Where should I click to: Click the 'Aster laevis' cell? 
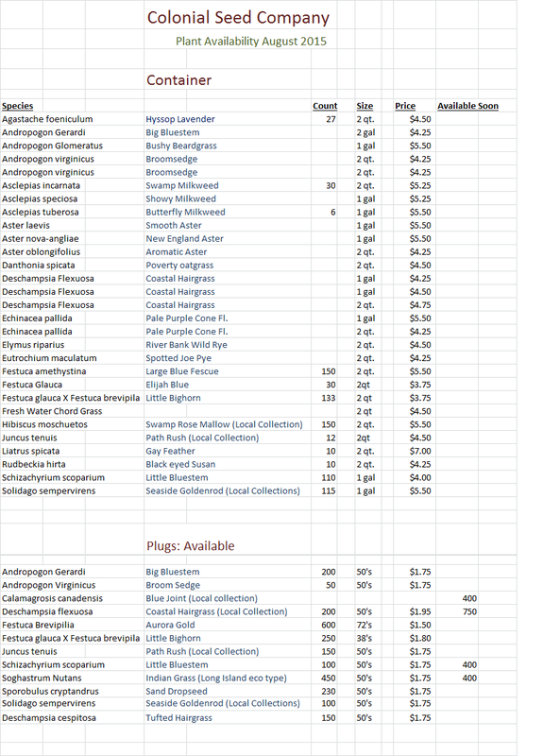point(25,225)
